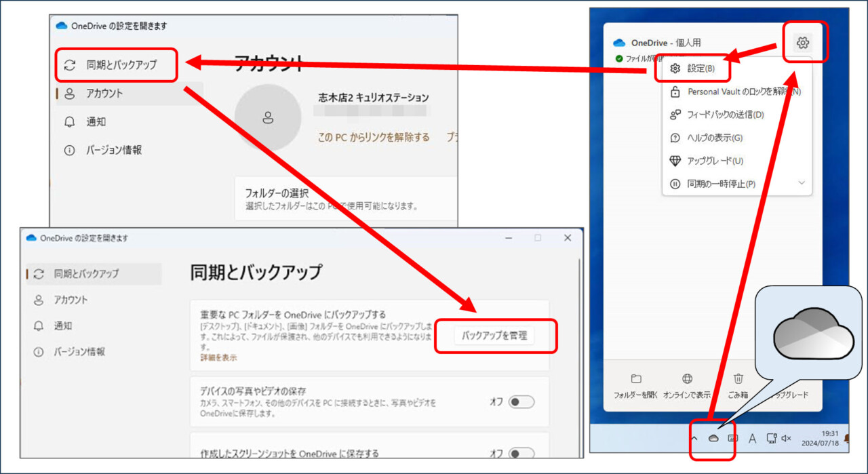This screenshot has height=474, width=868.
Task: Select アカウント in the アカウント window sidebar
Action: [x=129, y=94]
